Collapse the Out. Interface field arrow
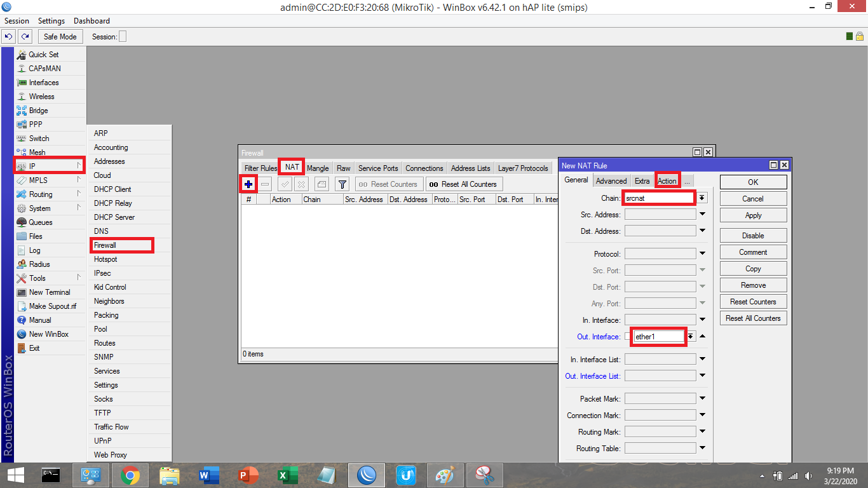Viewport: 868px width, 488px height. click(703, 336)
